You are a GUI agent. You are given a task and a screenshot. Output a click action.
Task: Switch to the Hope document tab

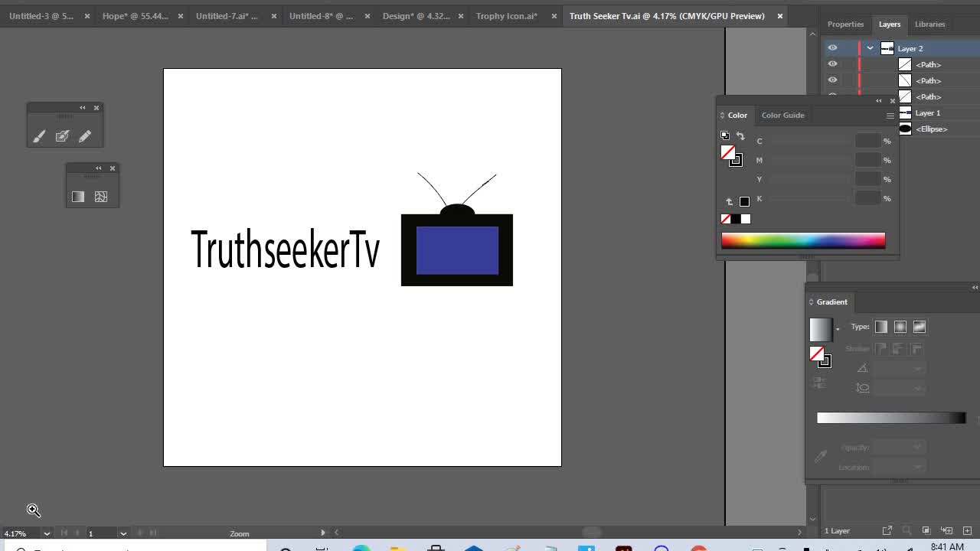(x=136, y=16)
